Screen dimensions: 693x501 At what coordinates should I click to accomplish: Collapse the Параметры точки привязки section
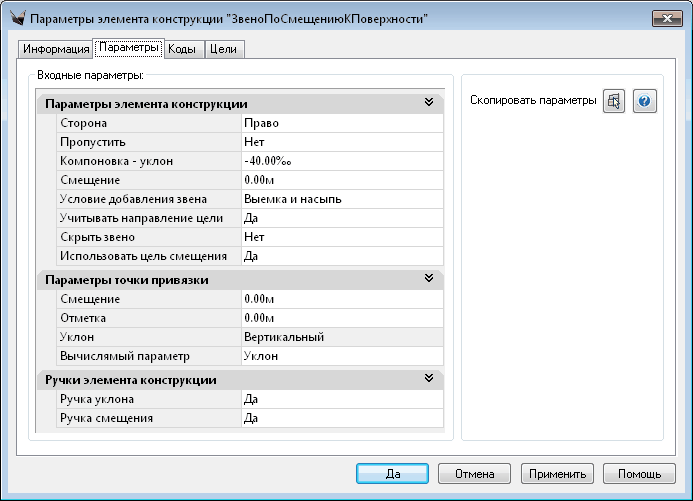pos(428,279)
